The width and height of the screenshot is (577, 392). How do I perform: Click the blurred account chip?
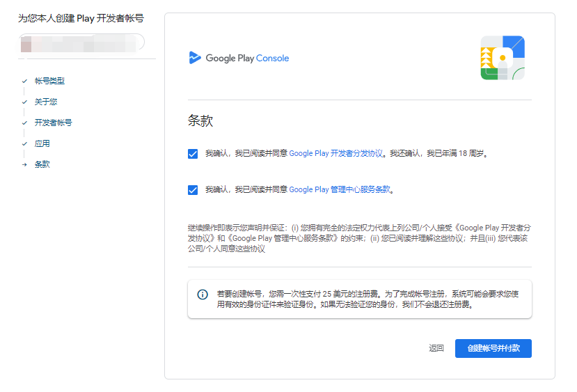pos(81,42)
